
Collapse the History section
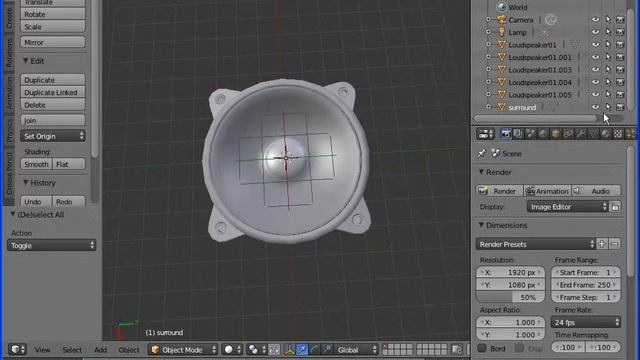[26, 183]
